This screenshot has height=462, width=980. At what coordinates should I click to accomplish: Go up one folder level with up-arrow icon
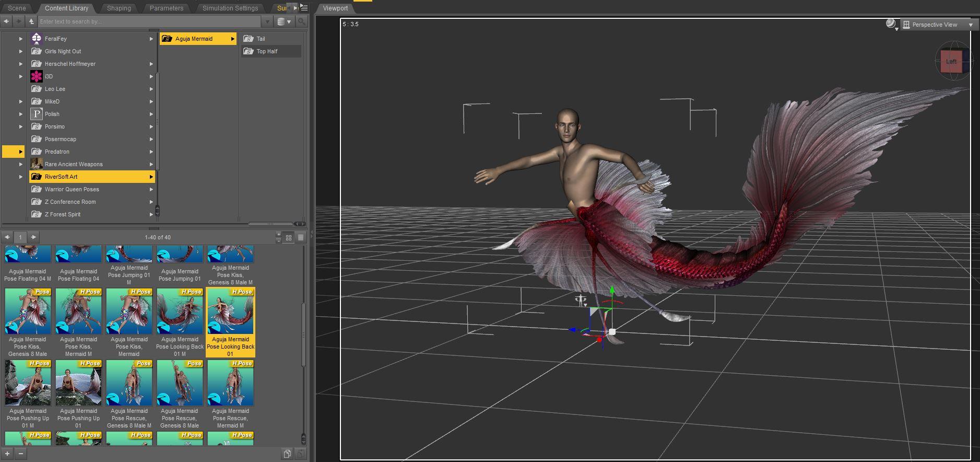point(31,21)
